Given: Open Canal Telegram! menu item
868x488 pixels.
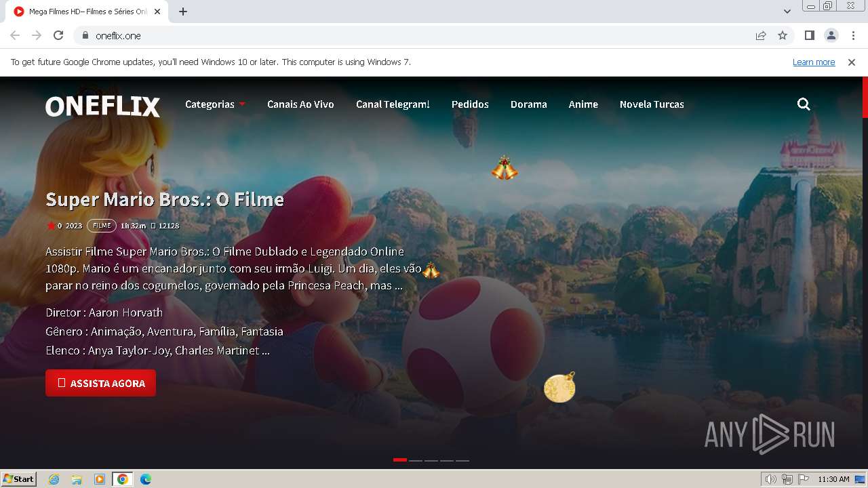Looking at the screenshot, I should point(393,104).
